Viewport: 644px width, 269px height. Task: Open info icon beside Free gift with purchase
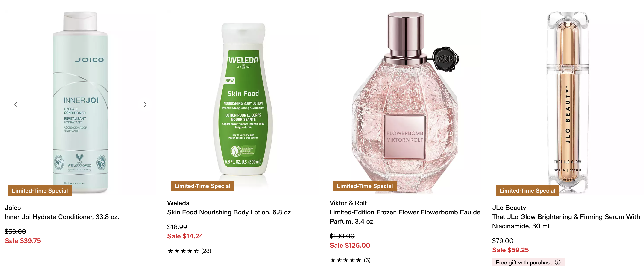(557, 262)
